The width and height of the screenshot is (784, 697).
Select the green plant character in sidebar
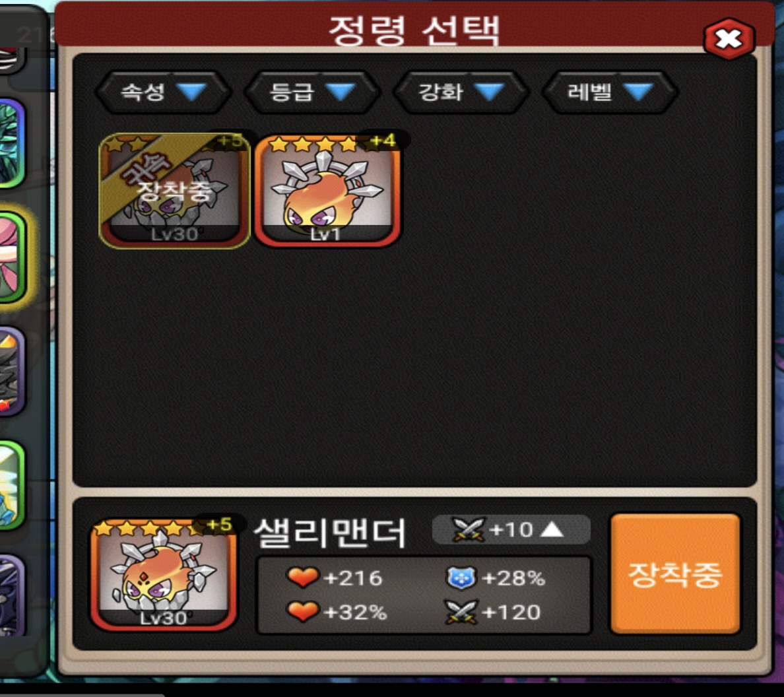pyautogui.click(x=12, y=143)
